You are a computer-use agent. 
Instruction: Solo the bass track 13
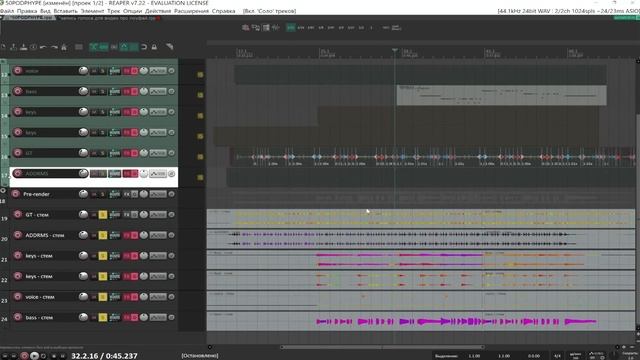coord(102,91)
